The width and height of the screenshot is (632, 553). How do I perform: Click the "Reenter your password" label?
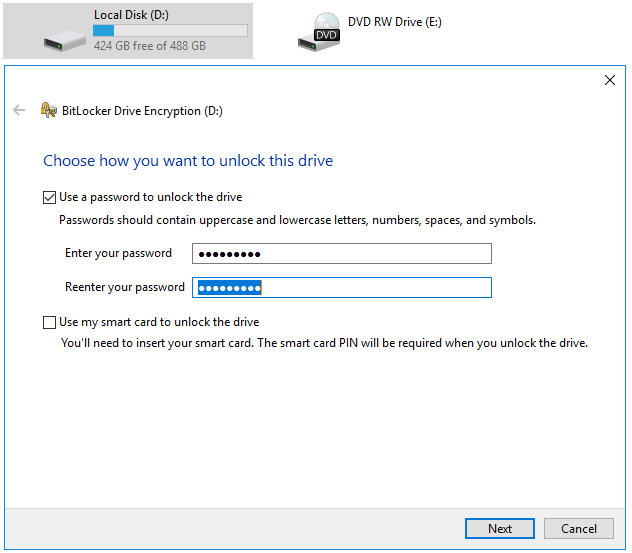pyautogui.click(x=125, y=287)
